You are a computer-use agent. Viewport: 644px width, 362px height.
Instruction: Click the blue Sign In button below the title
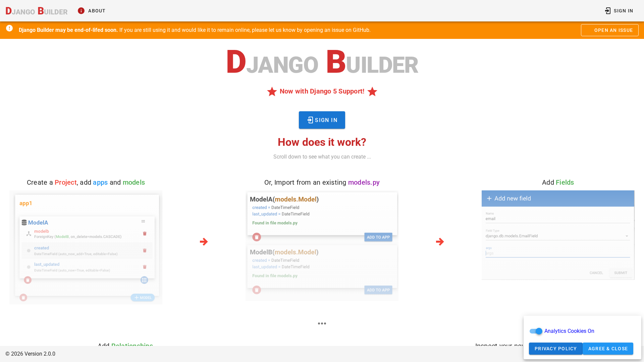(x=322, y=120)
